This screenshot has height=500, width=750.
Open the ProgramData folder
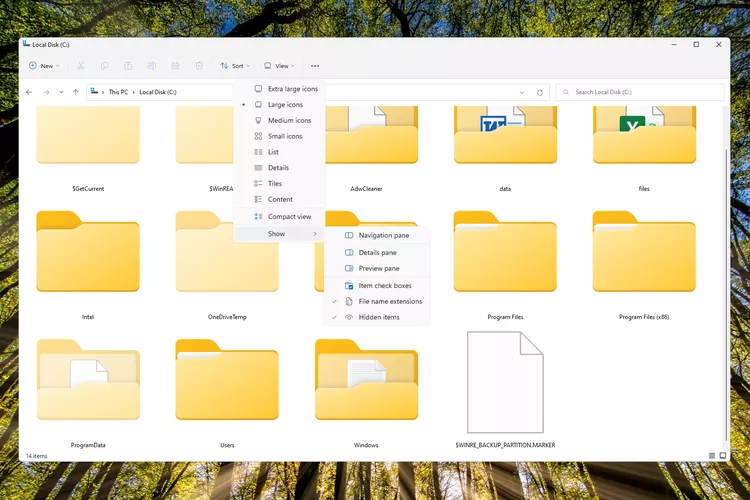tap(88, 393)
